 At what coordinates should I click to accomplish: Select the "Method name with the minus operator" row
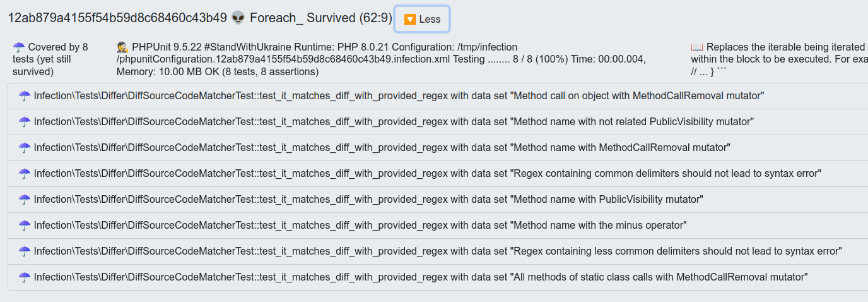pos(360,225)
